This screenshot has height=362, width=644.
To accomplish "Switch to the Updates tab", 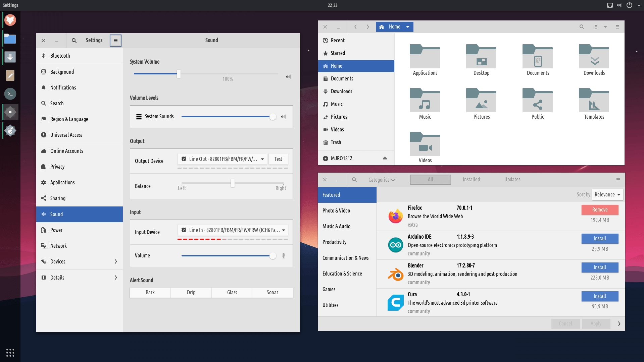I will coord(512,180).
